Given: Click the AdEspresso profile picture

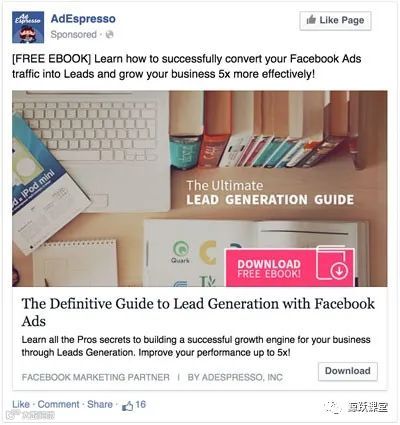Looking at the screenshot, I should tap(28, 27).
